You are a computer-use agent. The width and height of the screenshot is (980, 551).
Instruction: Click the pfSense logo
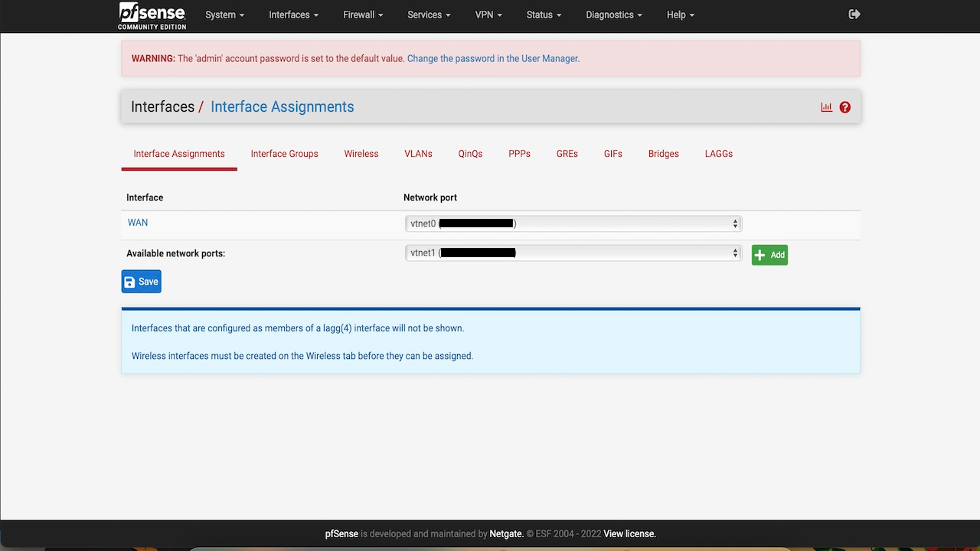151,15
